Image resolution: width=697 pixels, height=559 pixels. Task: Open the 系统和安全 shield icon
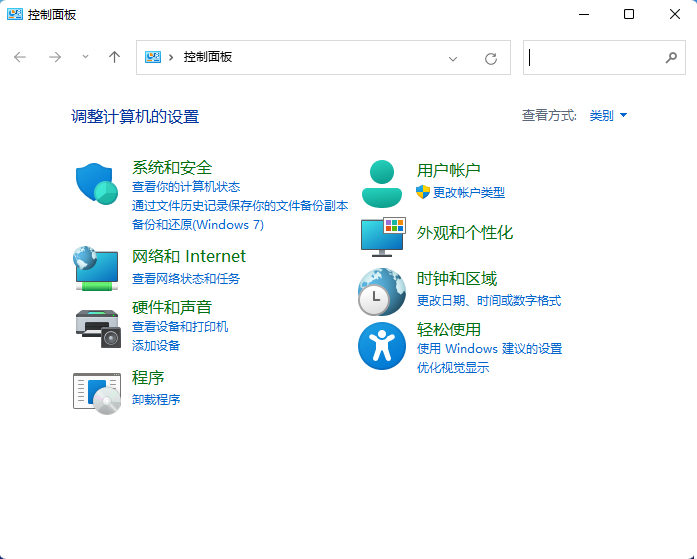tap(96, 184)
